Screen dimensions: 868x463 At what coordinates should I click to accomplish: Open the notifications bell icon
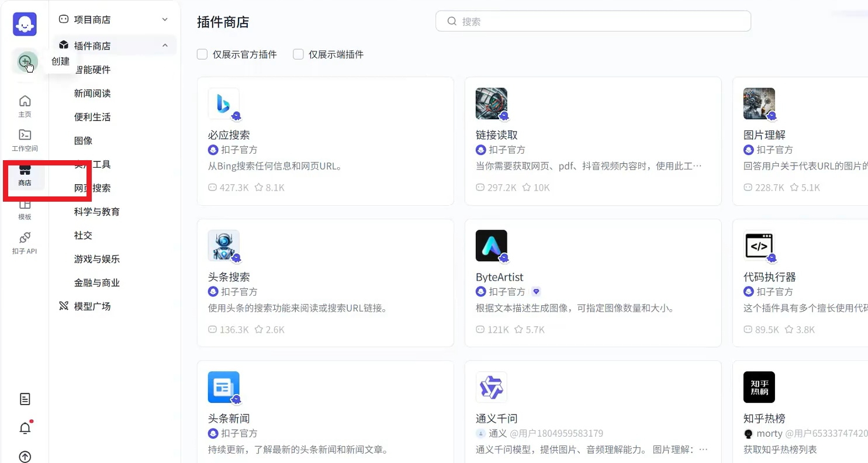pos(25,428)
